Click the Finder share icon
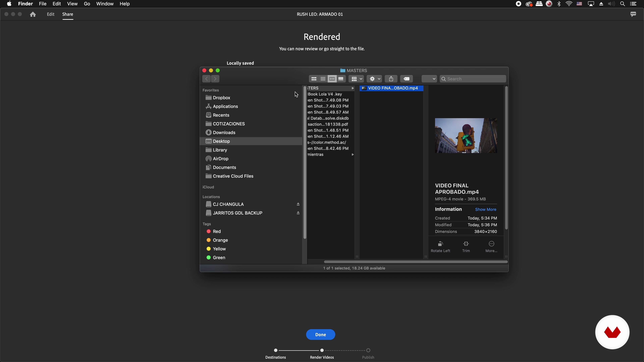The width and height of the screenshot is (644, 362). (x=391, y=79)
